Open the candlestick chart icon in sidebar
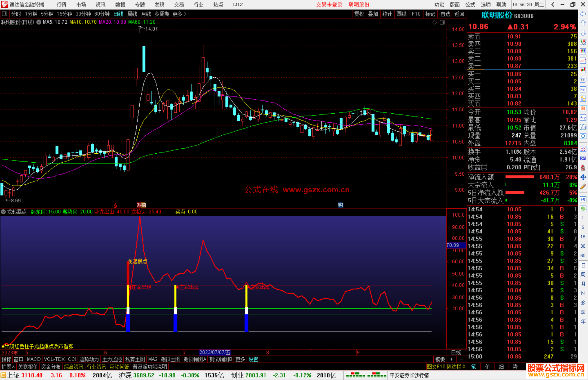Image resolution: width=588 pixels, height=380 pixels. [x=583, y=70]
